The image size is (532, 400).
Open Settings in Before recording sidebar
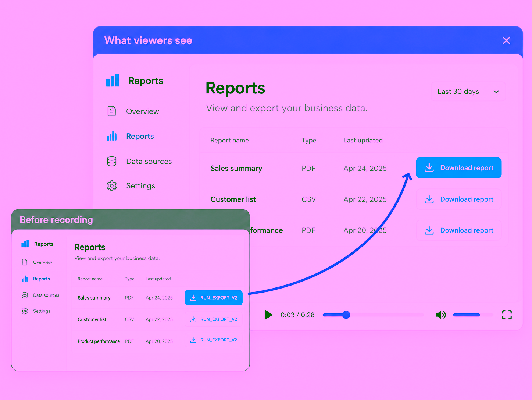pos(42,311)
